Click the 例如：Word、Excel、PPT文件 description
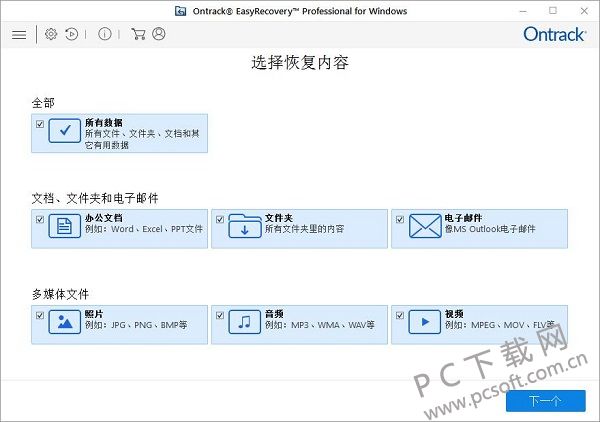This screenshot has width=600, height=422. [x=144, y=229]
